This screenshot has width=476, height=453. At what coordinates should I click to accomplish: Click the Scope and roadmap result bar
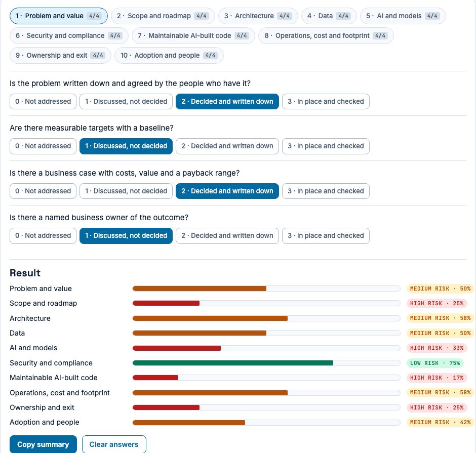click(266, 303)
